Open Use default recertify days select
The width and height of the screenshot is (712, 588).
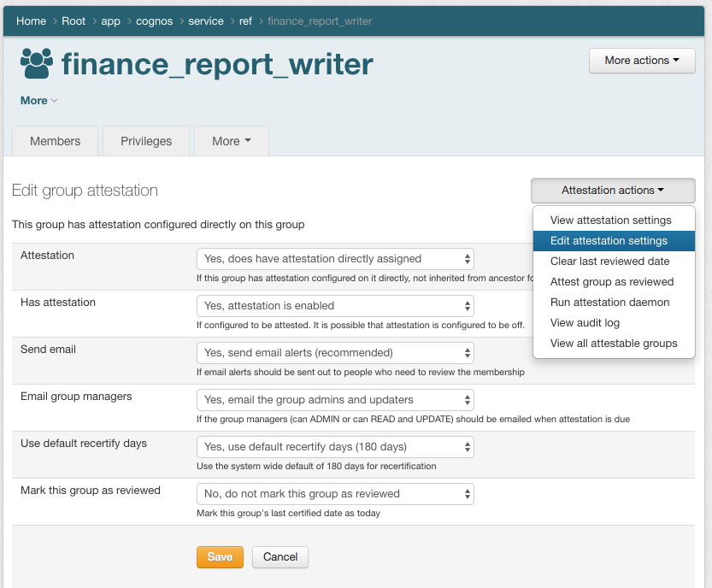(x=335, y=447)
